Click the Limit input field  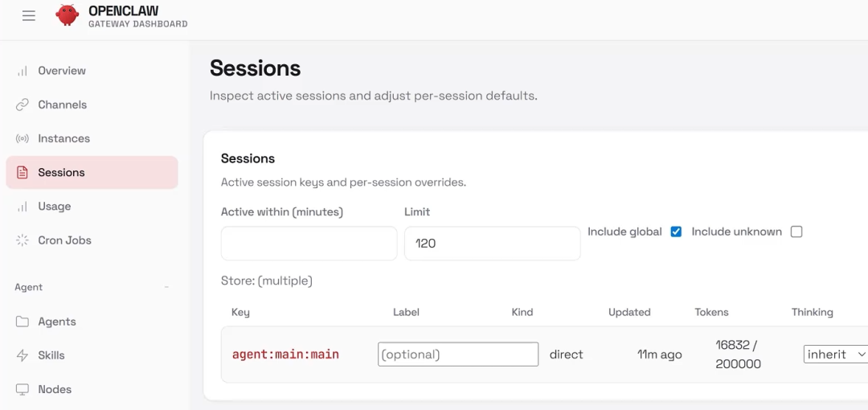pos(492,243)
